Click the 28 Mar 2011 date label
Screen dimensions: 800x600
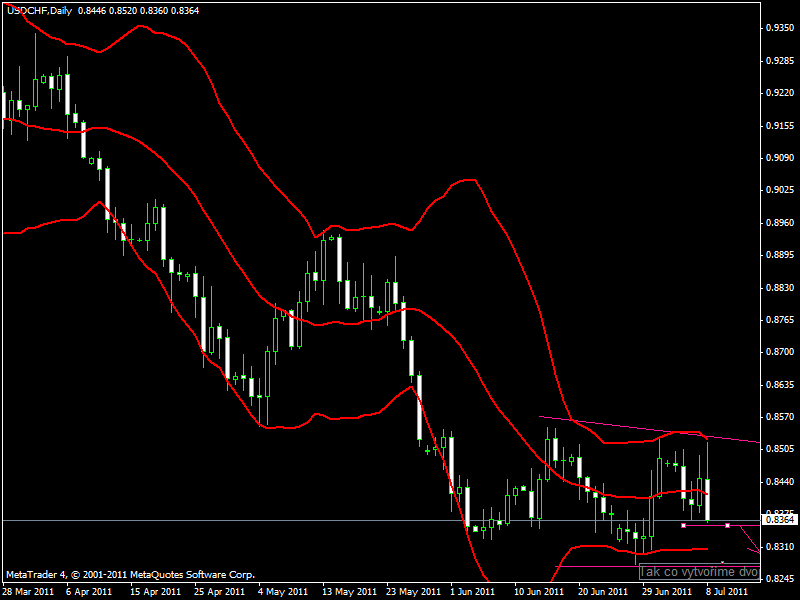coord(29,592)
